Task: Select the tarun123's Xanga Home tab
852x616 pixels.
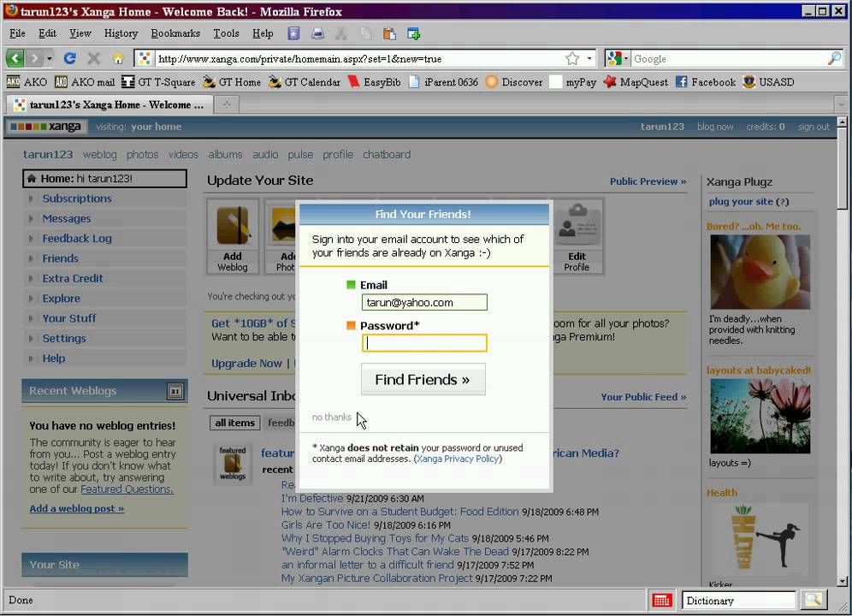Action: pyautogui.click(x=109, y=104)
